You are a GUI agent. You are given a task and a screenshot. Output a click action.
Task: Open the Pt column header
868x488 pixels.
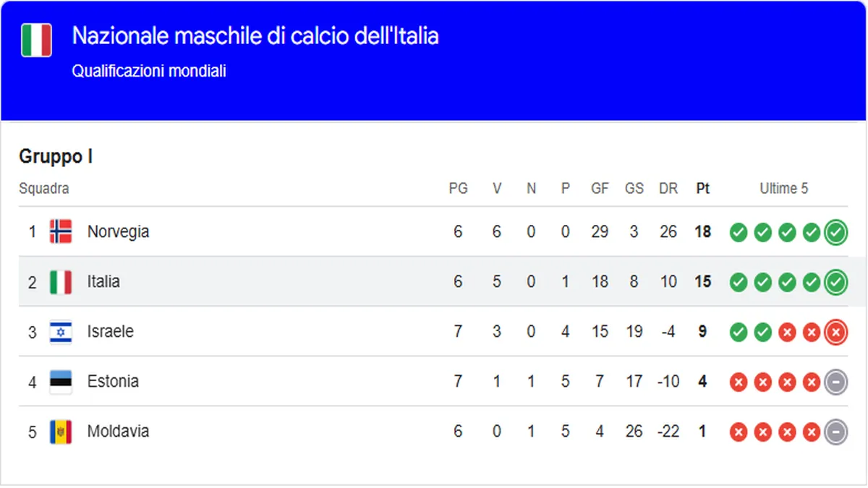(702, 188)
